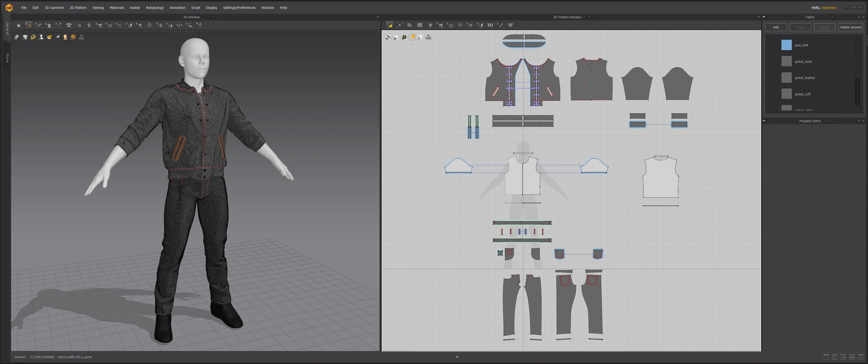Toggle the Show Avatar display icon
Image resolution: width=868 pixels, height=364 pixels.
click(41, 37)
